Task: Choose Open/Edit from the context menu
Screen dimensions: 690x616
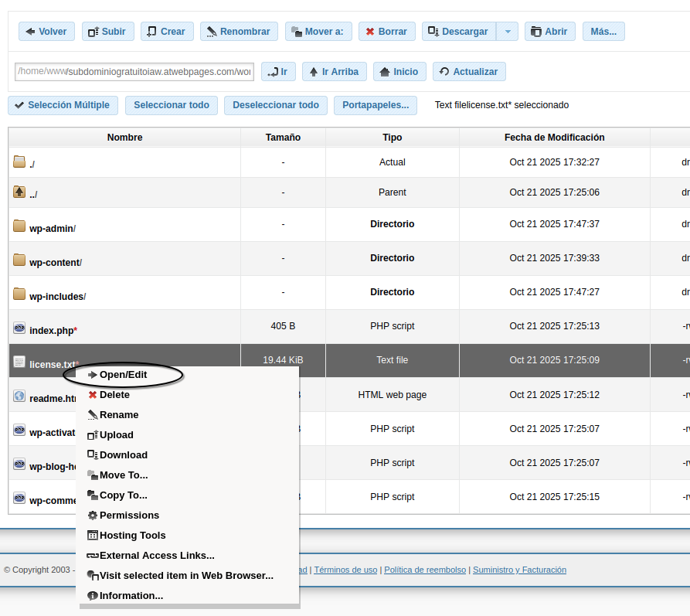Action: [123, 375]
